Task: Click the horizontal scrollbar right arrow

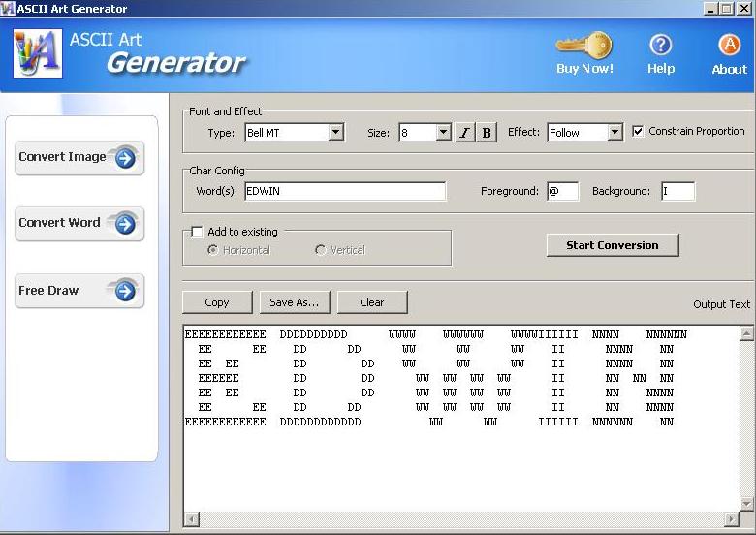Action: point(732,519)
